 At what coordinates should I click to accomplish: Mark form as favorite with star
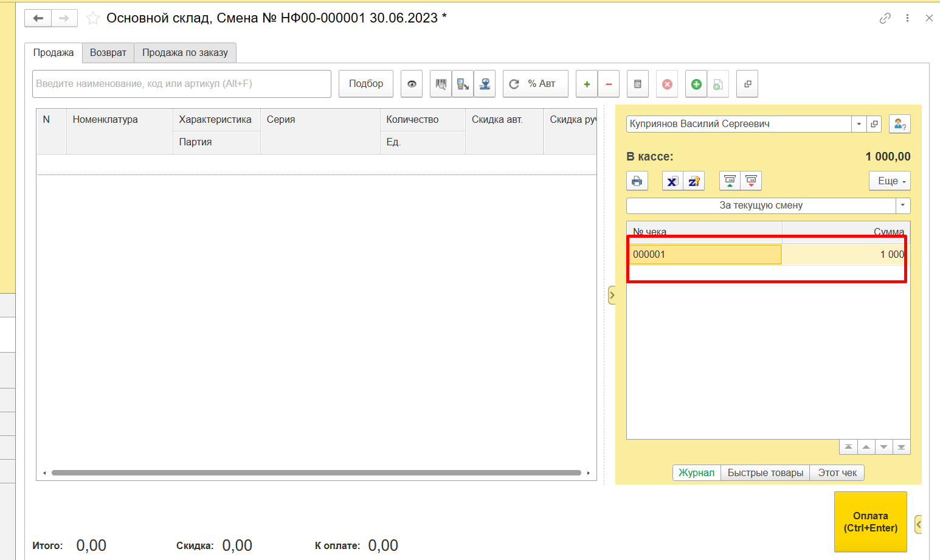pyautogui.click(x=92, y=18)
